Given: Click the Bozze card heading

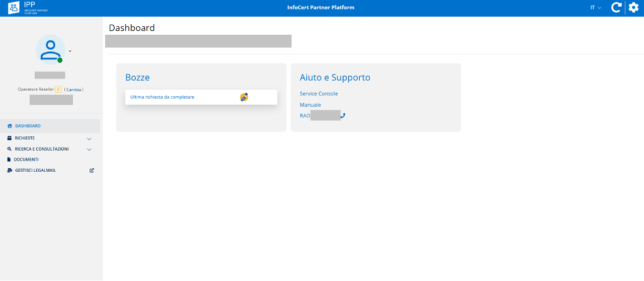Looking at the screenshot, I should (137, 78).
